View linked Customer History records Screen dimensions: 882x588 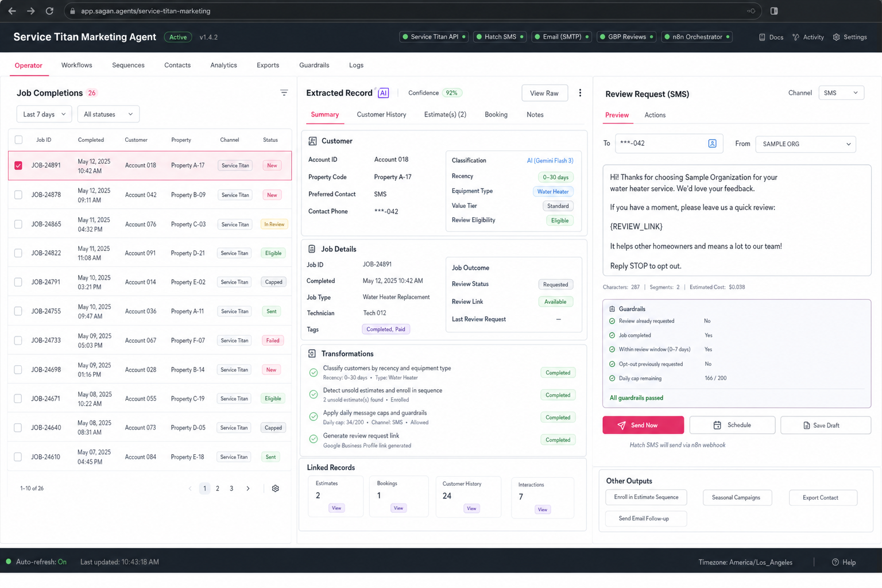(x=471, y=509)
